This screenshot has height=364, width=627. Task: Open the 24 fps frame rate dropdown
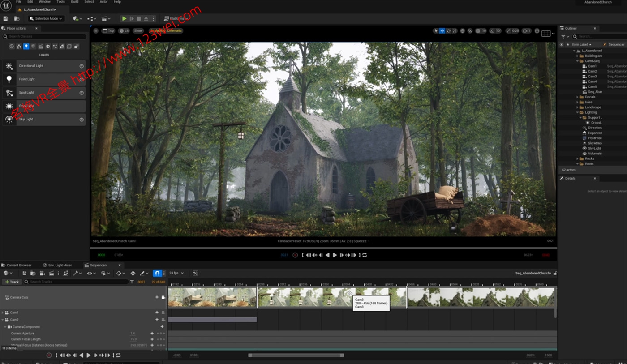176,273
